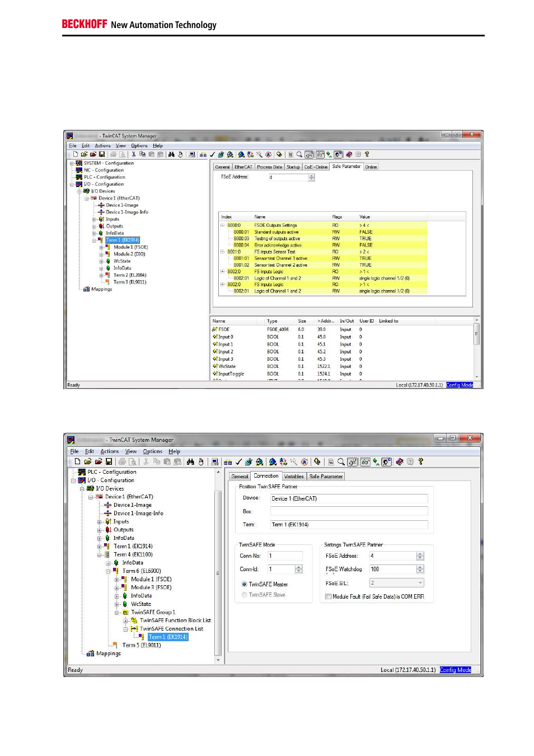Select Device 1-Image-Info in Connection-tab window tree
Image resolution: width=534 pixels, height=756 pixels.
pyautogui.click(x=138, y=513)
